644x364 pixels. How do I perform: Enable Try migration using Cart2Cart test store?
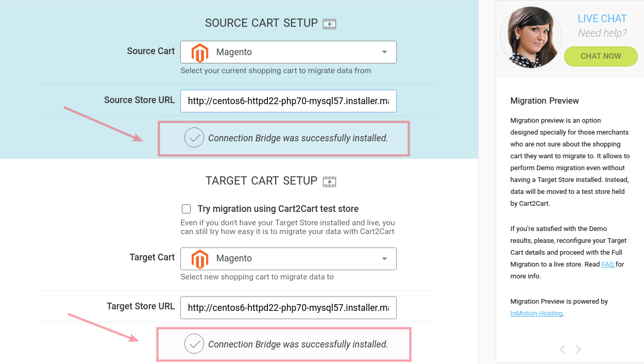(187, 209)
